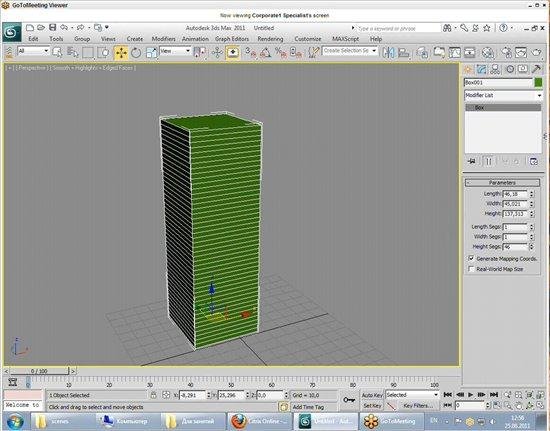550x431 pixels.
Task: Click Play Animation button
Action: pos(471,395)
